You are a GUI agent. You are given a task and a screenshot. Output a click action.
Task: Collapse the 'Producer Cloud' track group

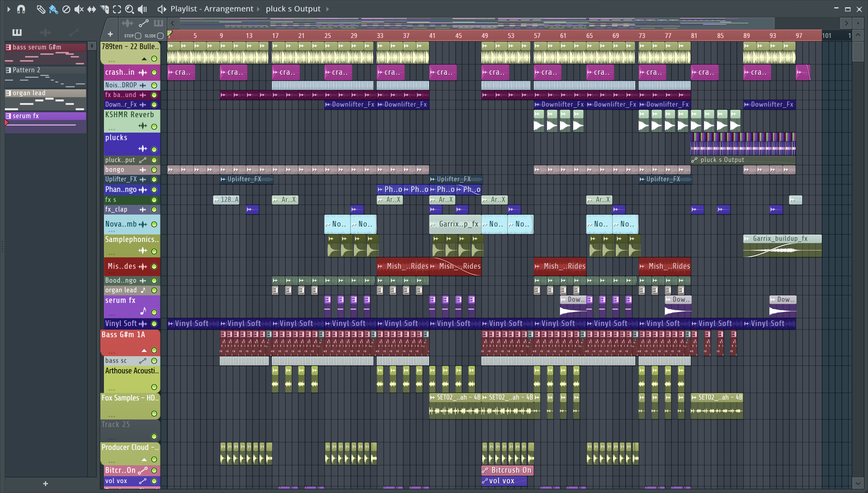pyautogui.click(x=144, y=460)
